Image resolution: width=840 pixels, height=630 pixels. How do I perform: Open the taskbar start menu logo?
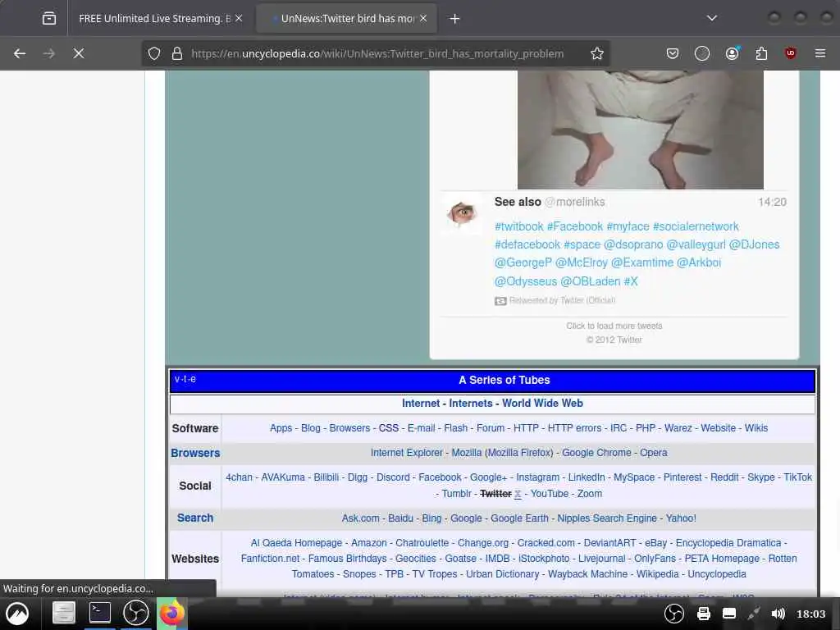pyautogui.click(x=17, y=614)
